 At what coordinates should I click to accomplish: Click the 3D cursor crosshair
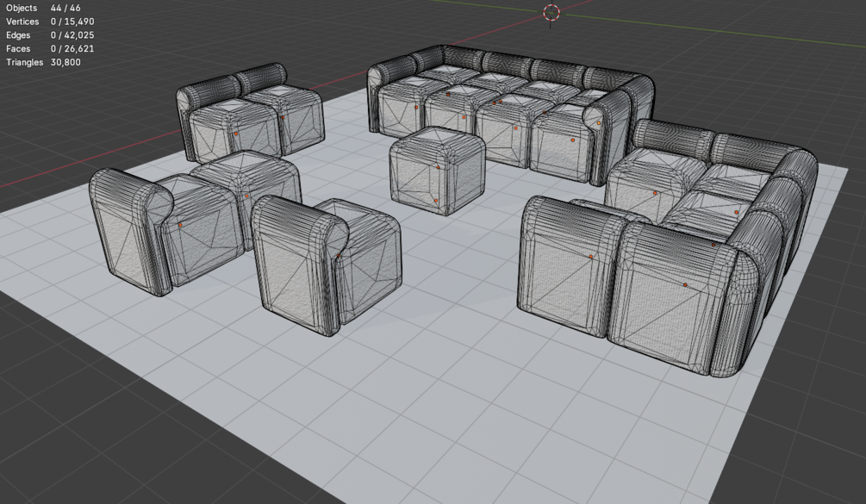tap(551, 12)
